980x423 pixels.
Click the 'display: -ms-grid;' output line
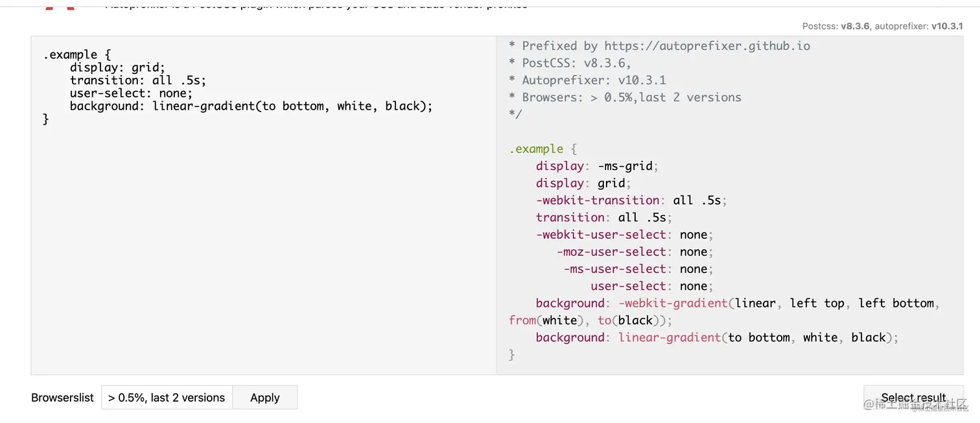597,166
